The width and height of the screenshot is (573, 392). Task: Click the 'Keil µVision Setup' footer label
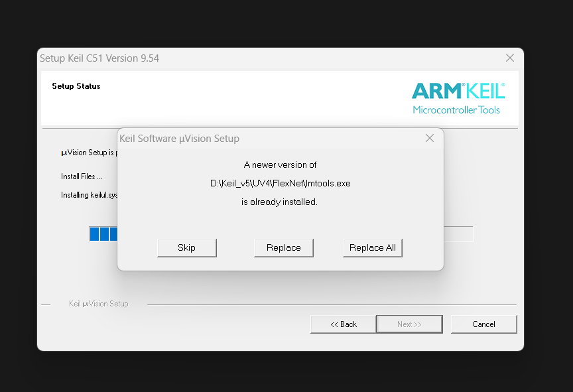coord(99,304)
